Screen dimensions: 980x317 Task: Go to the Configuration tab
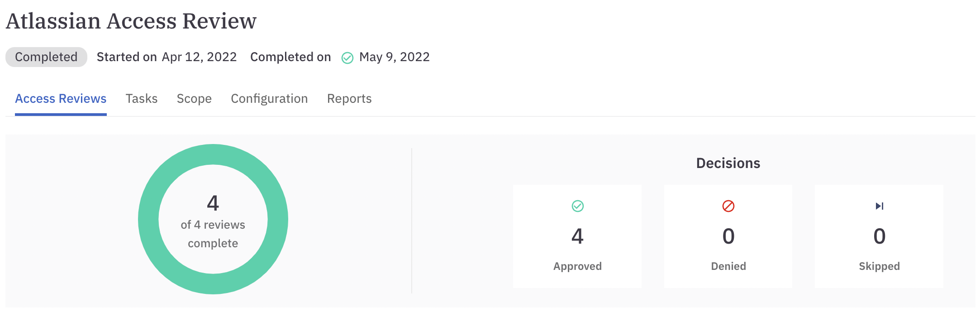click(269, 99)
